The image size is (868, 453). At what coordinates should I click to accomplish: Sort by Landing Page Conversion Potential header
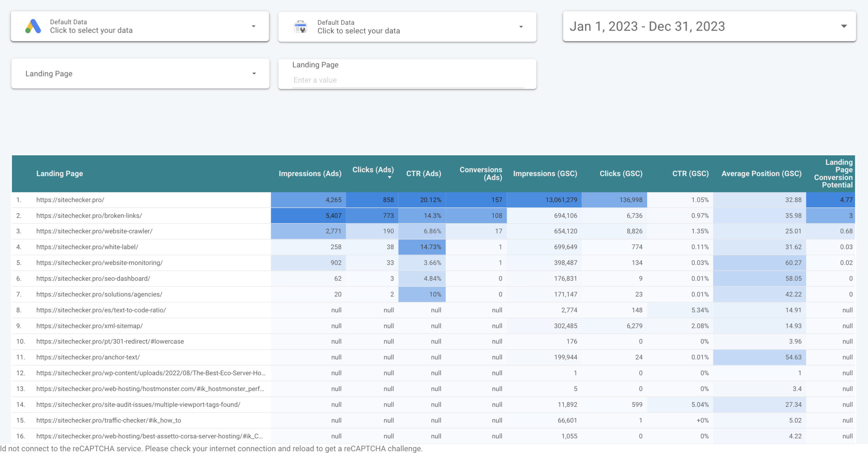(833, 173)
